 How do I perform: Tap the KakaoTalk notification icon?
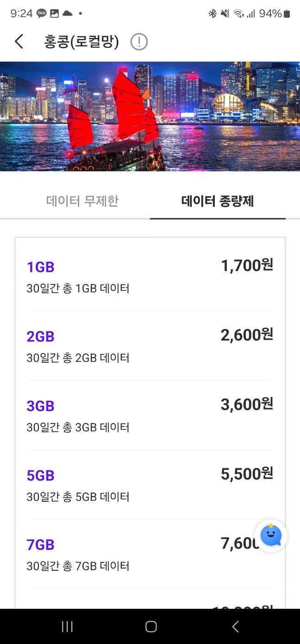pos(42,13)
